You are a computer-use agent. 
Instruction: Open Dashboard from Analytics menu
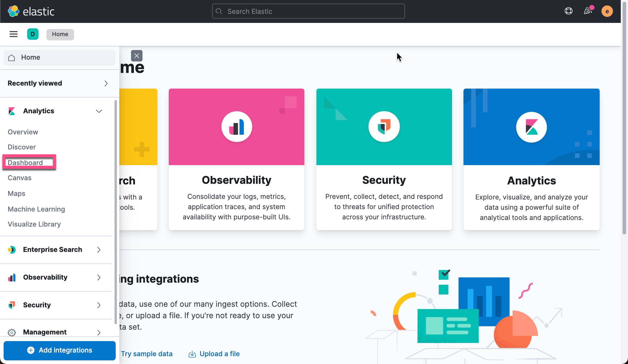point(25,163)
